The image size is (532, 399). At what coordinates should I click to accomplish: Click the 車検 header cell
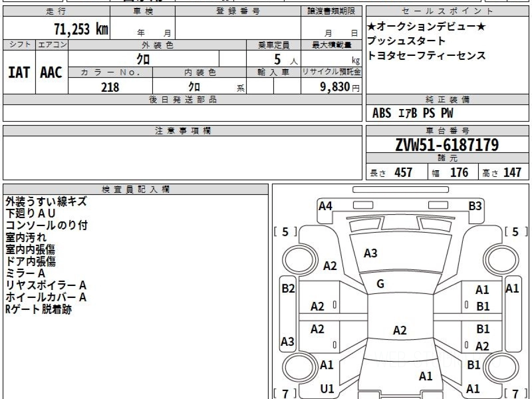142,12
